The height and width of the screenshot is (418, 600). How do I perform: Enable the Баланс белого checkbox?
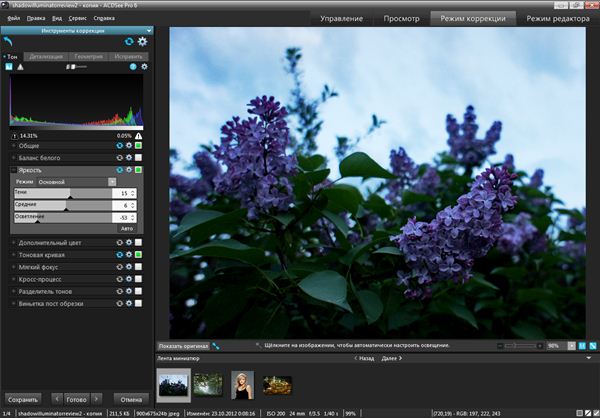pyautogui.click(x=139, y=158)
